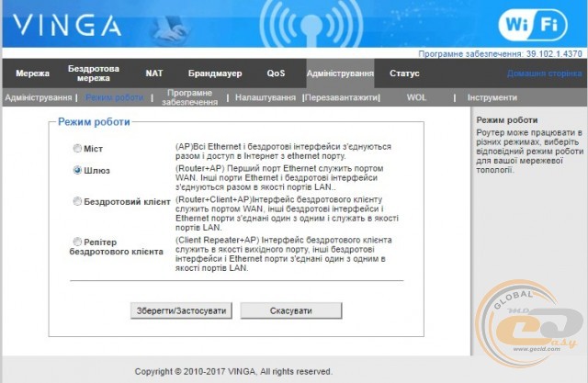
Task: Switch to the Статус tab
Action: point(403,73)
